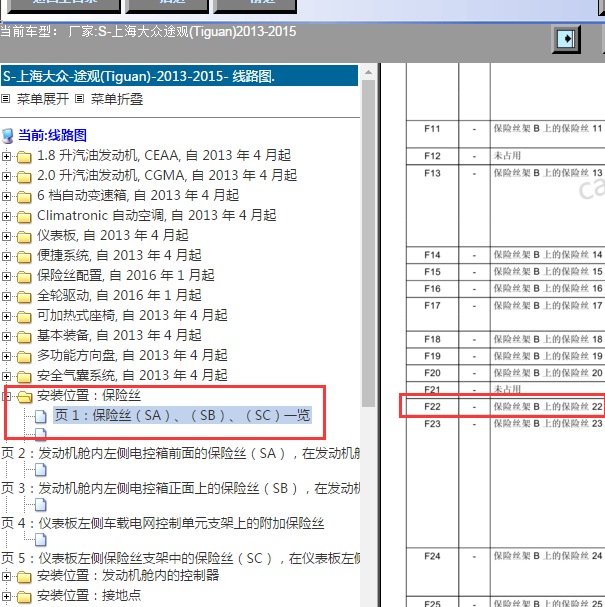Click folder icon for 保险丝配置
The width and height of the screenshot is (605, 607).
coord(24,277)
